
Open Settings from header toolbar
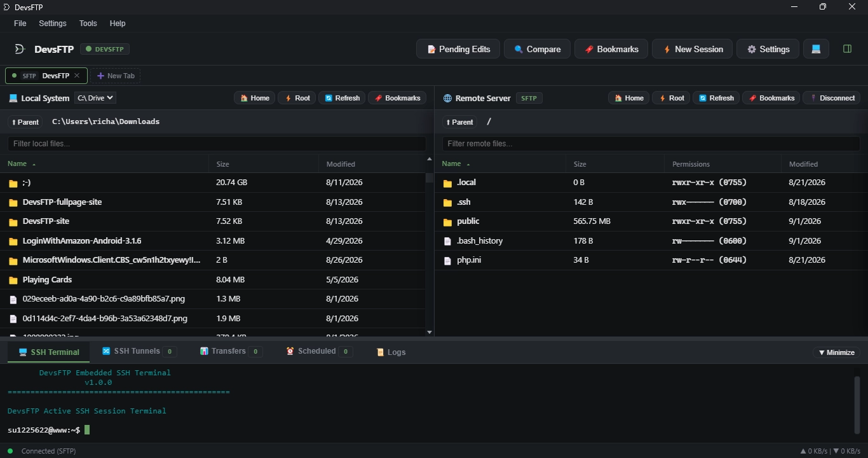click(768, 49)
